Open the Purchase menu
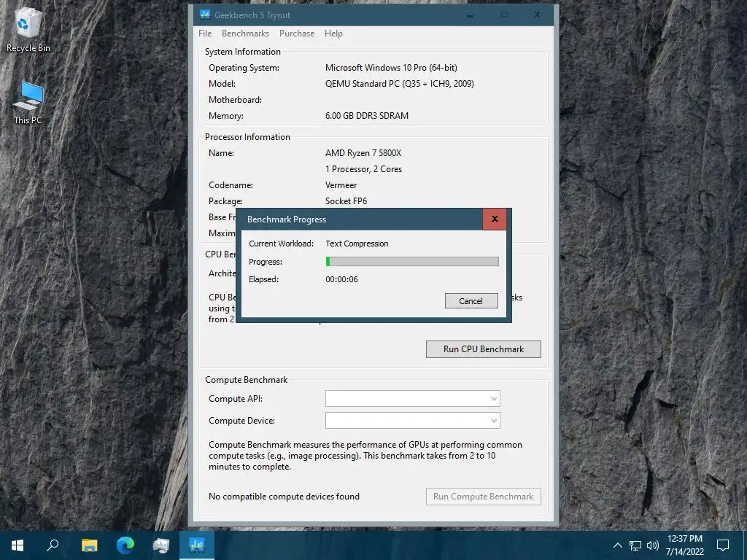The width and height of the screenshot is (747, 560). click(297, 34)
